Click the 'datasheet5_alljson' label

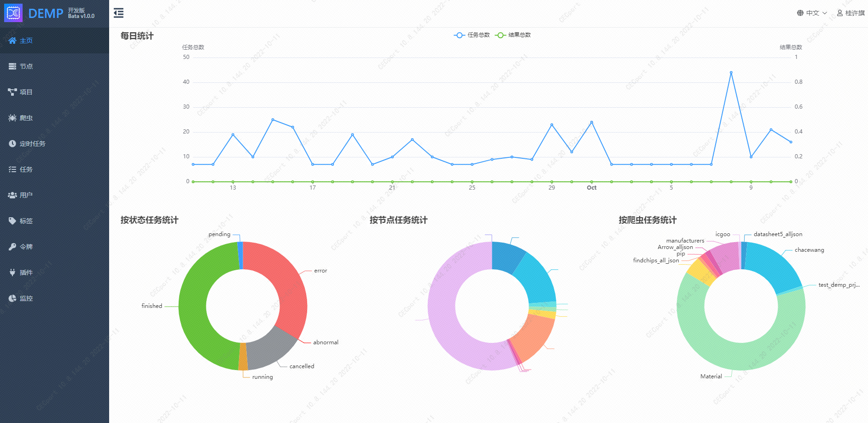[x=778, y=234]
